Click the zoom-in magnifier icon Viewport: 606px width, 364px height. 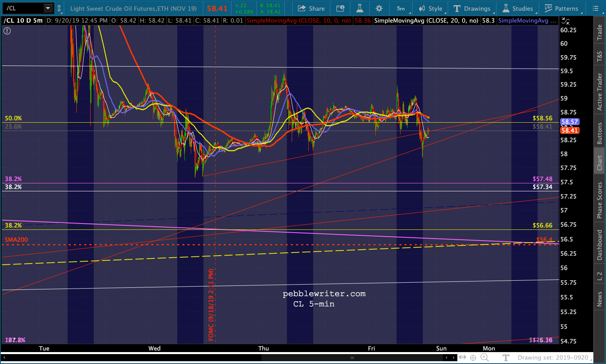(x=484, y=357)
